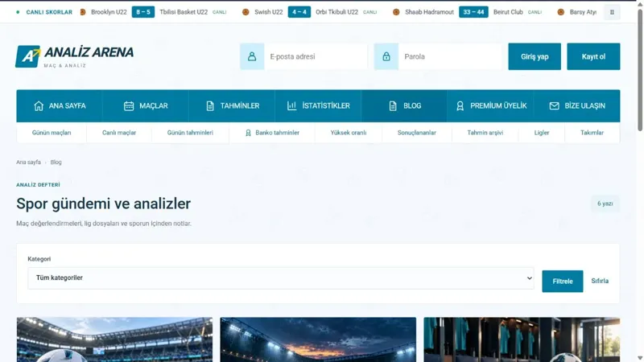Click the 6 yazı count badge
Viewport: 644px width, 362px height.
[605, 204]
